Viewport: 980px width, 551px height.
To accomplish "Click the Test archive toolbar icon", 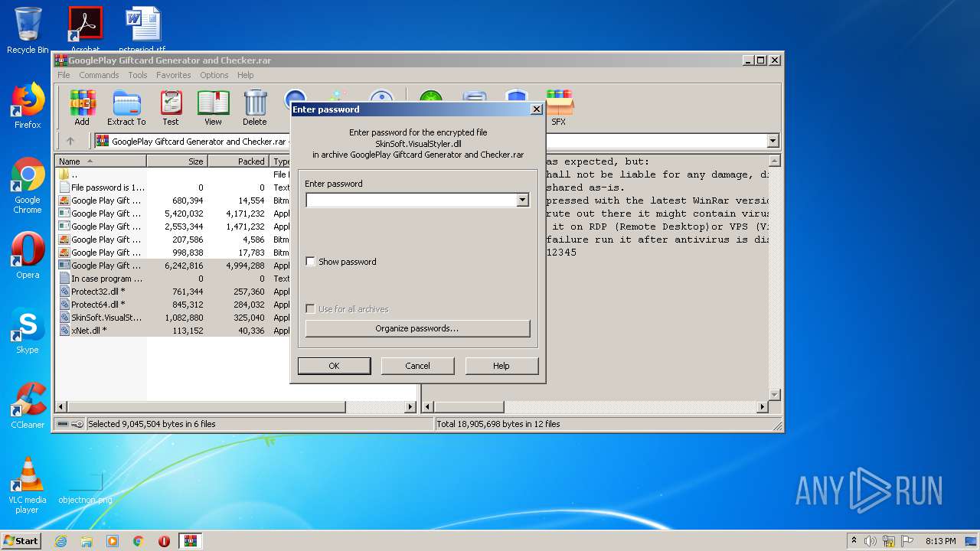I will click(171, 108).
